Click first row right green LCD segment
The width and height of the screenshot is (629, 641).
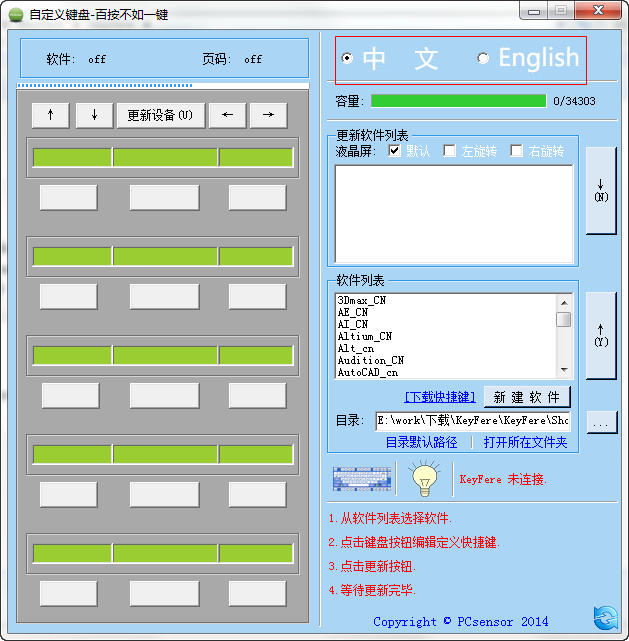tap(256, 158)
